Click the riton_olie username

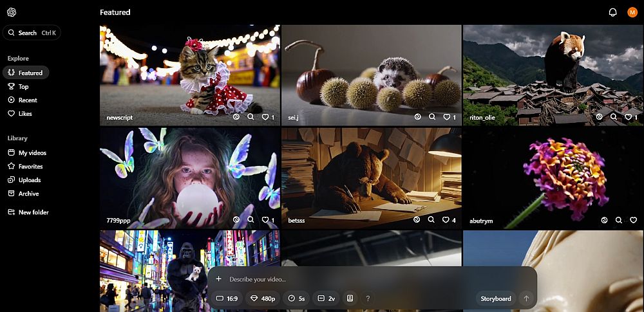point(482,118)
